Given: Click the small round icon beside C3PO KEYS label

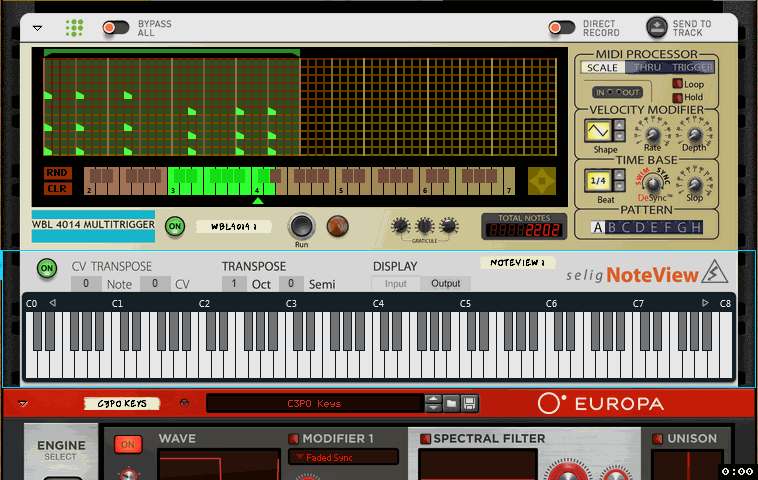Looking at the screenshot, I should pyautogui.click(x=184, y=403).
